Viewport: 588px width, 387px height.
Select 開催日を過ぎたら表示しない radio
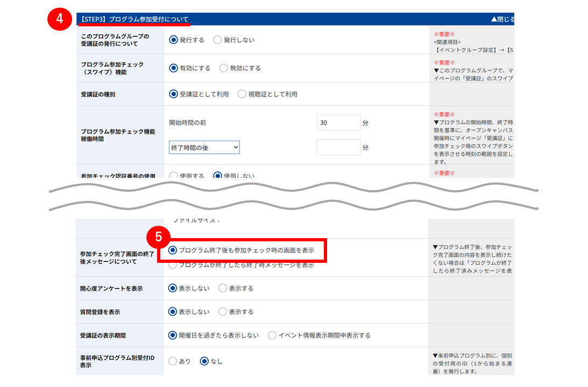tap(173, 335)
